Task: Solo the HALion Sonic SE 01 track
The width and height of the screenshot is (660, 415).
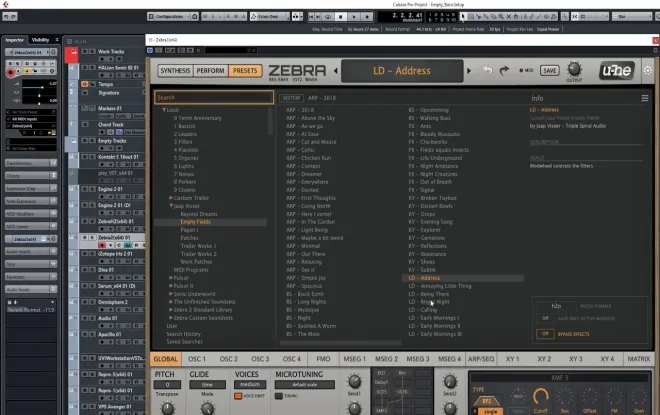Action: 91,68
